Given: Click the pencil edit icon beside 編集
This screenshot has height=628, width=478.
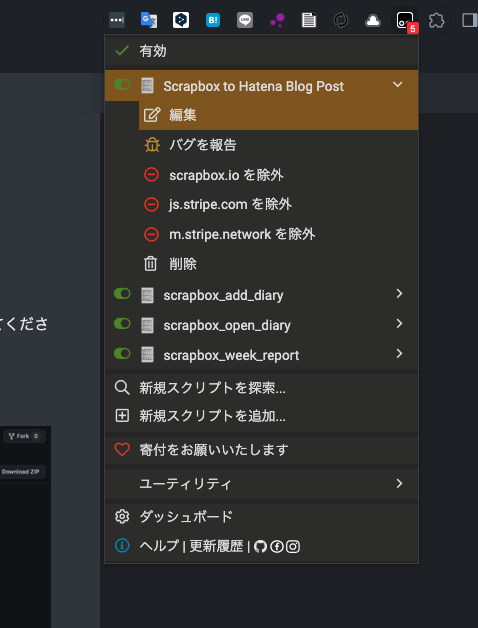Looking at the screenshot, I should (x=151, y=115).
